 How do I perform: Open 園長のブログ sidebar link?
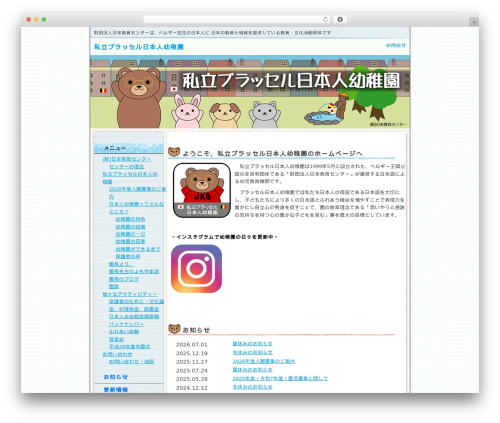pos(124,279)
